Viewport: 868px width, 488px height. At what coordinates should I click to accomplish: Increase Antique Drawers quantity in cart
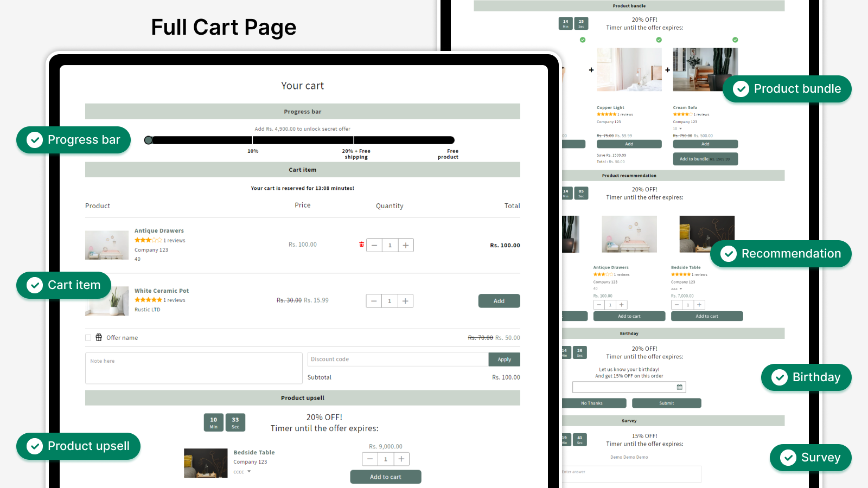(x=405, y=246)
